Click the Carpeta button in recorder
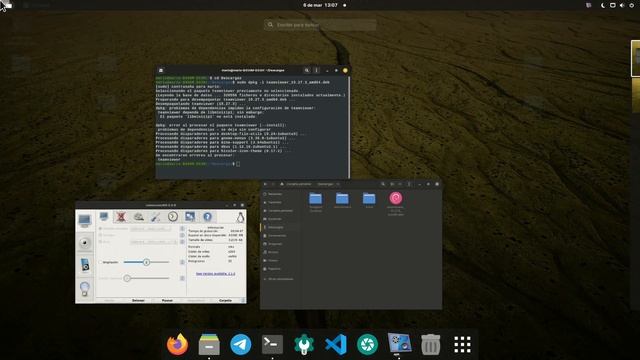The width and height of the screenshot is (640, 360). tap(225, 300)
